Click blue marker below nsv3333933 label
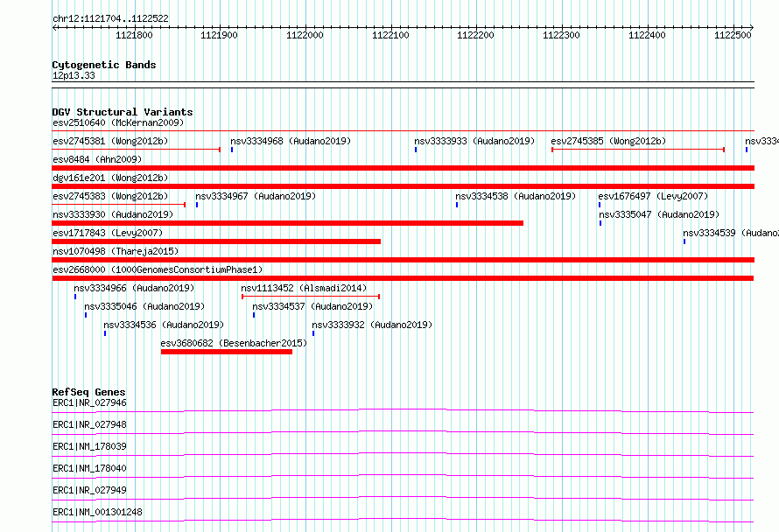 (x=416, y=150)
